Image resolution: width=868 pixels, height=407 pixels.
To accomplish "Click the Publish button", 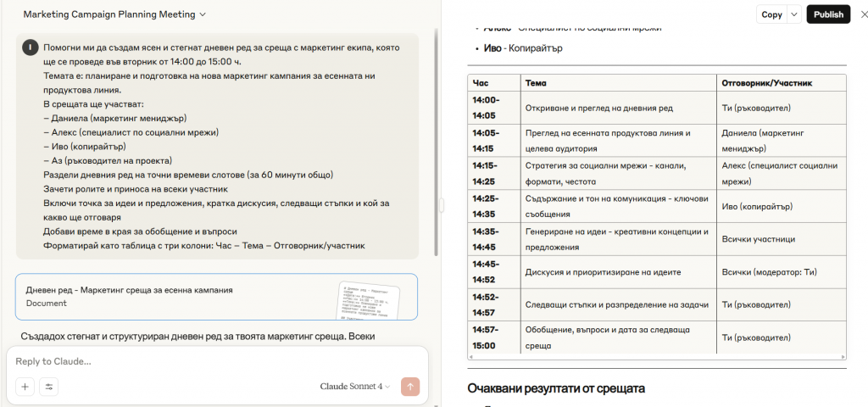I will coord(828,15).
